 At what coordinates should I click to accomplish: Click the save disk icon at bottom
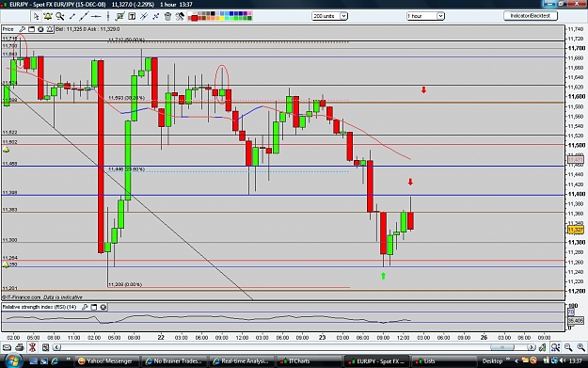coord(45,347)
